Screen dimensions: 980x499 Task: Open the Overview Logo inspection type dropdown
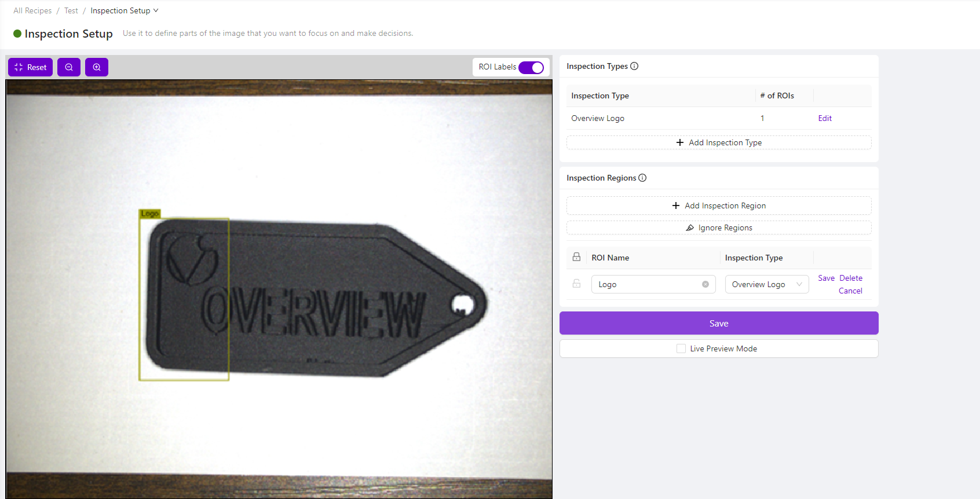tap(766, 284)
